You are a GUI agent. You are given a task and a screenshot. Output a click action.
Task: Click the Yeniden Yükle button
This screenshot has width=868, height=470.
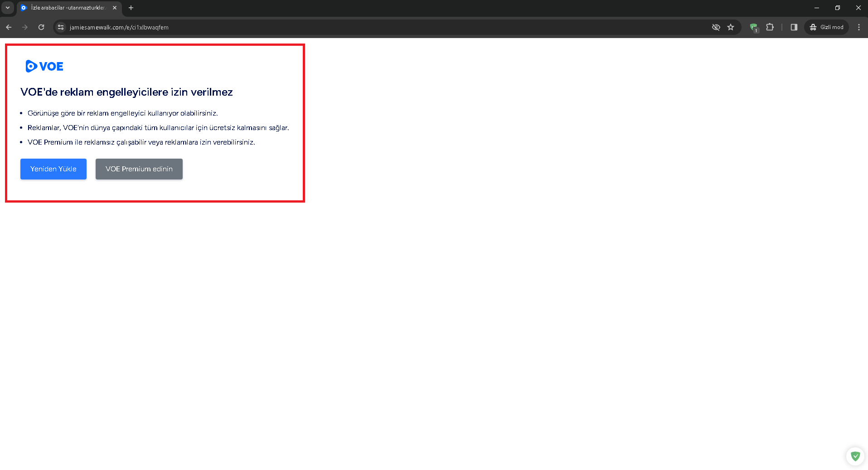click(x=53, y=169)
